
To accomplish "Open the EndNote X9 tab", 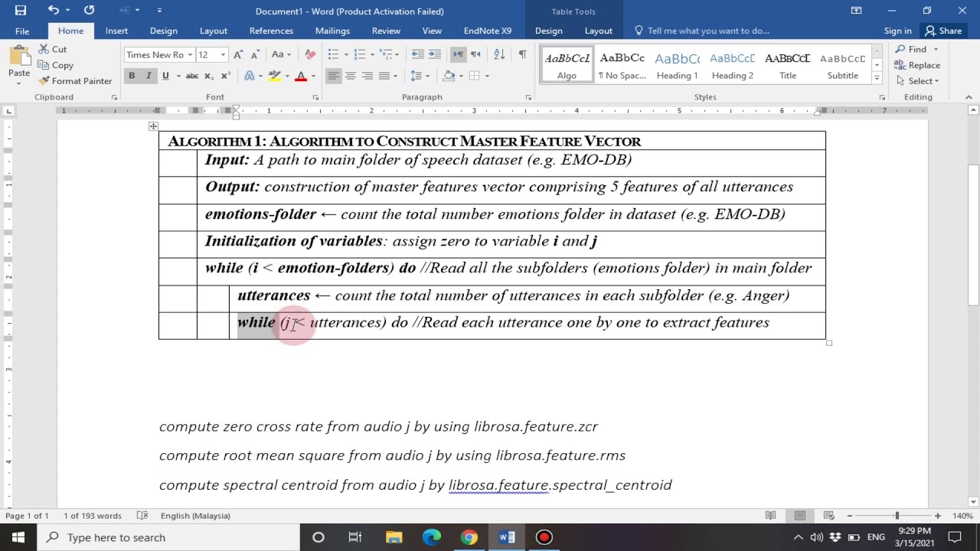I will (488, 31).
